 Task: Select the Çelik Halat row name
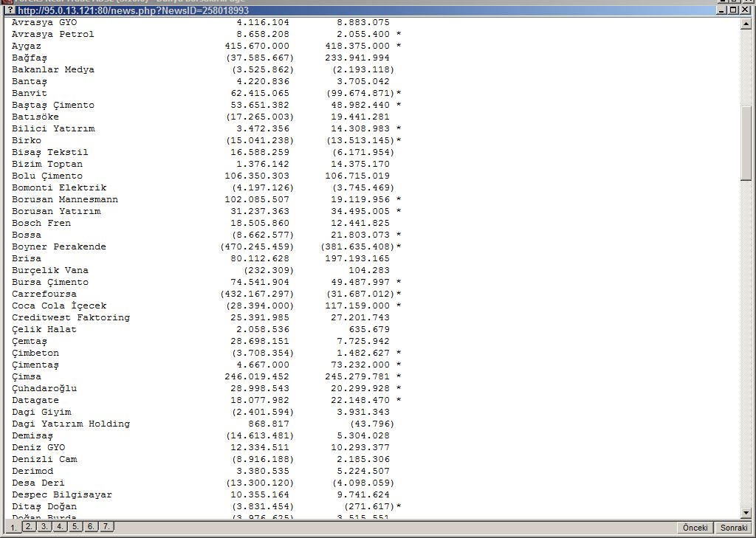[x=44, y=329]
